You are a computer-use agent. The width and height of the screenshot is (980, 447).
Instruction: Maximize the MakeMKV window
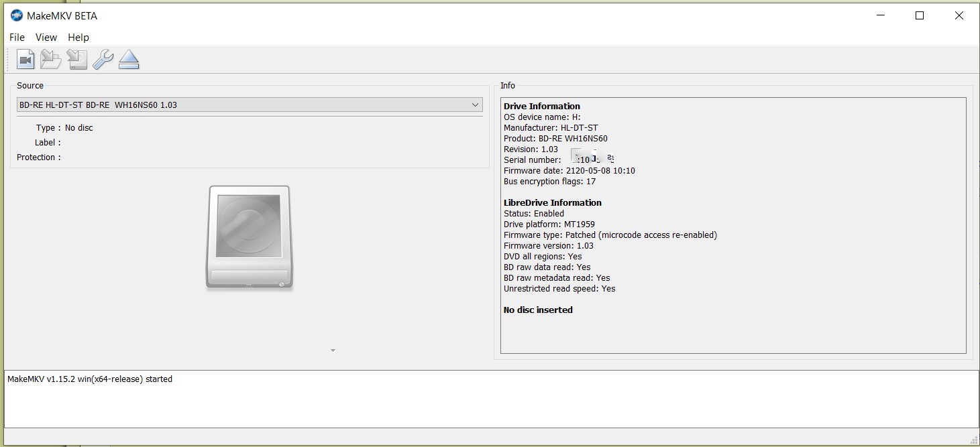point(920,16)
